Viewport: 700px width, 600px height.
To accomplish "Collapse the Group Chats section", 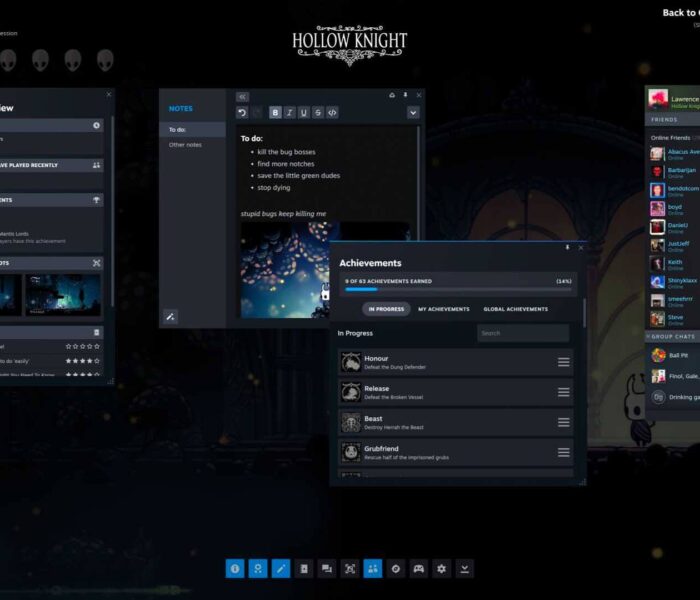I will [673, 337].
